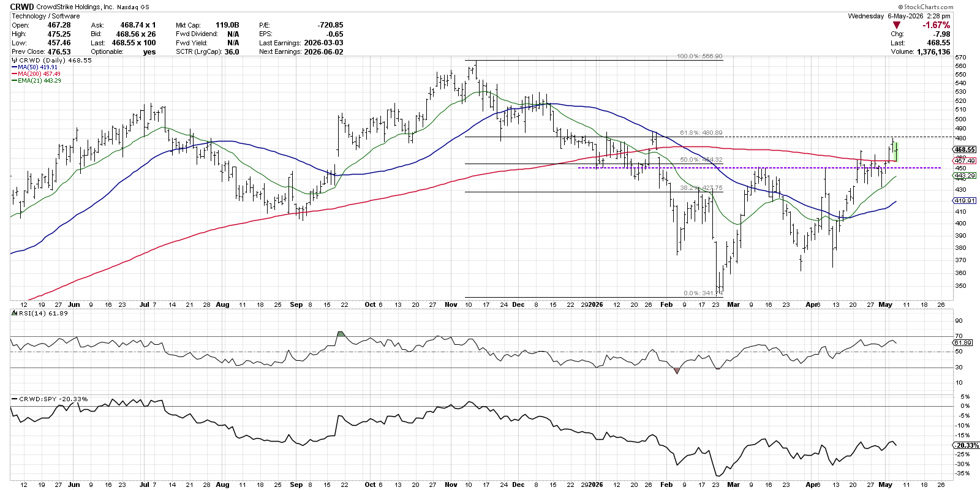Click the 61.8%: 480.89 Fibonacci label
This screenshot has width=980, height=490.
(701, 133)
